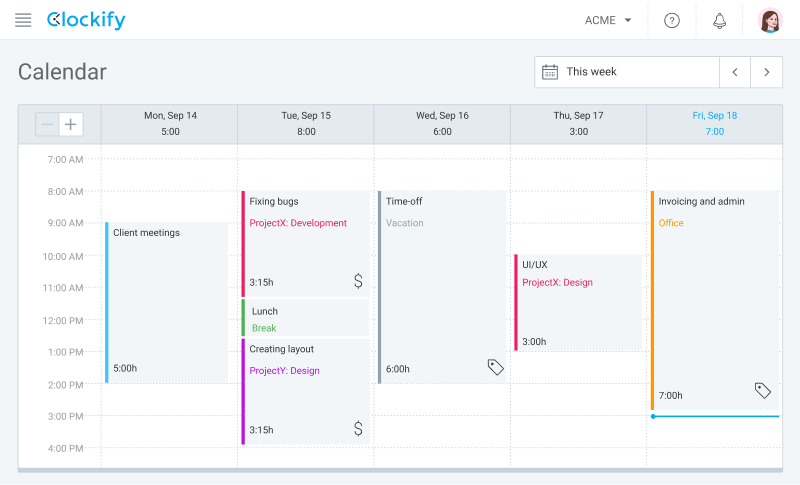Click tag icon on Invoicing and admin

762,390
